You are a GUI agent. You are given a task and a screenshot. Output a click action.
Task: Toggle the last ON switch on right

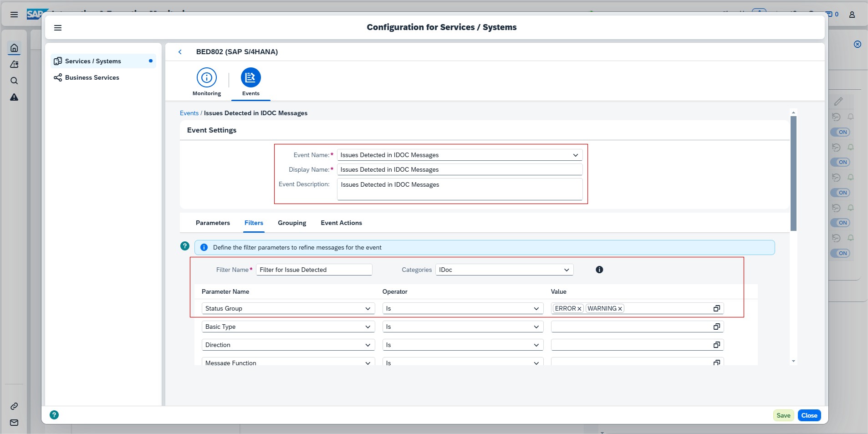pos(840,253)
